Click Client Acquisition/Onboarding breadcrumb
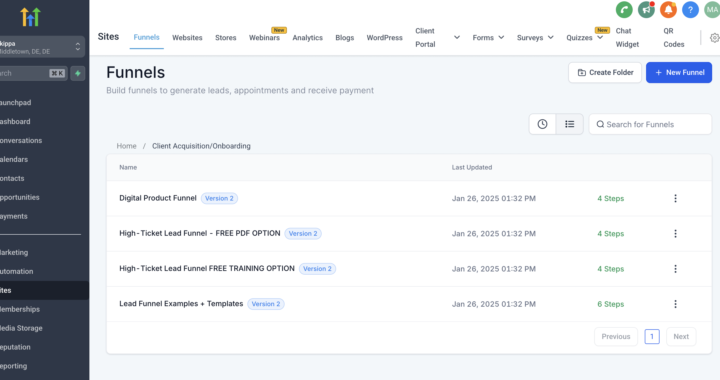The height and width of the screenshot is (380, 720). click(201, 146)
